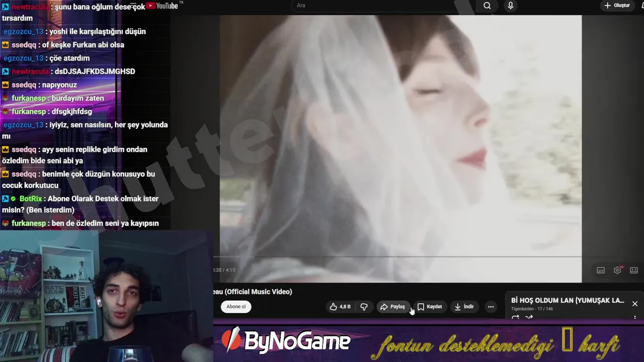Close the playlist panel with X
This screenshot has width=644, height=362.
coord(635,304)
